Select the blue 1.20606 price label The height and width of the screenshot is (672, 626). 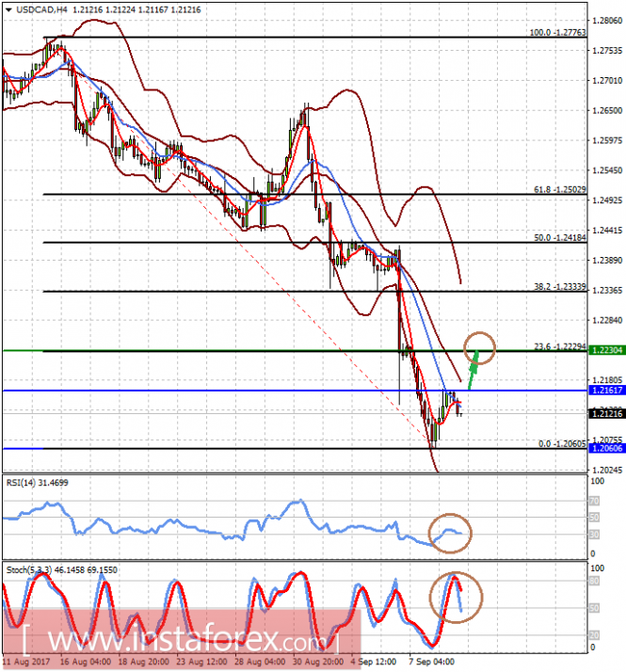tap(607, 448)
